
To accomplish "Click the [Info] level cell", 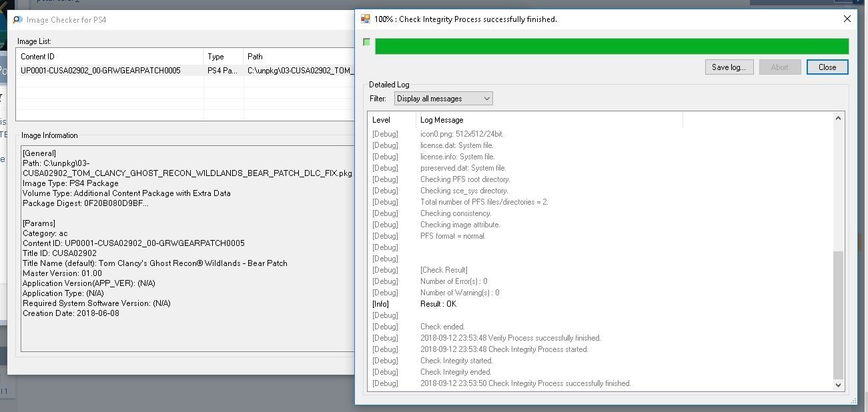I will (x=381, y=304).
